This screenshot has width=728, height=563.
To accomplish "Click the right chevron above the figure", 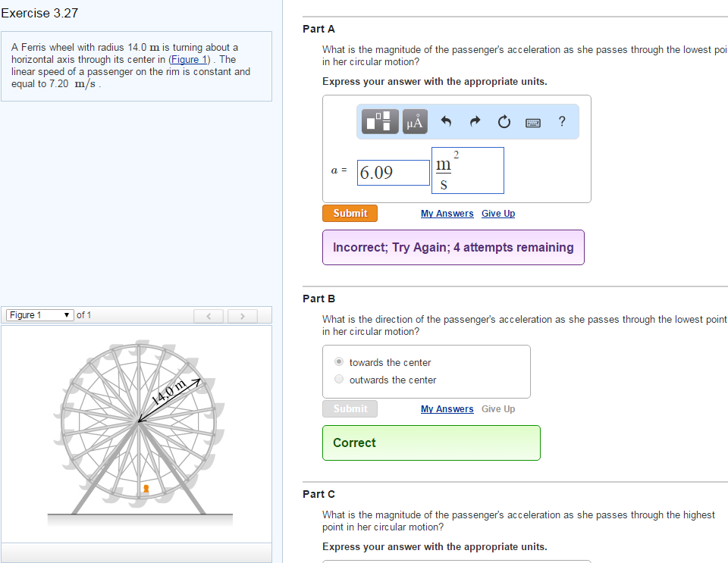I will pos(242,315).
